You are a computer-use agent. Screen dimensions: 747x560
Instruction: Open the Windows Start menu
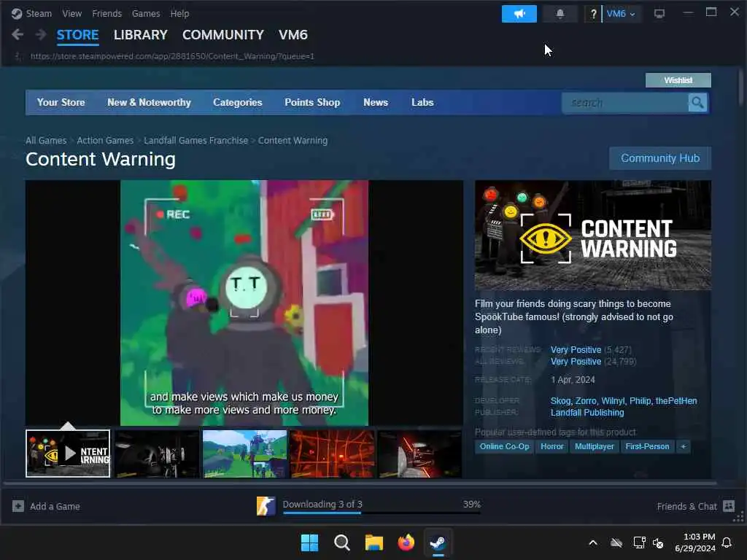pyautogui.click(x=309, y=542)
